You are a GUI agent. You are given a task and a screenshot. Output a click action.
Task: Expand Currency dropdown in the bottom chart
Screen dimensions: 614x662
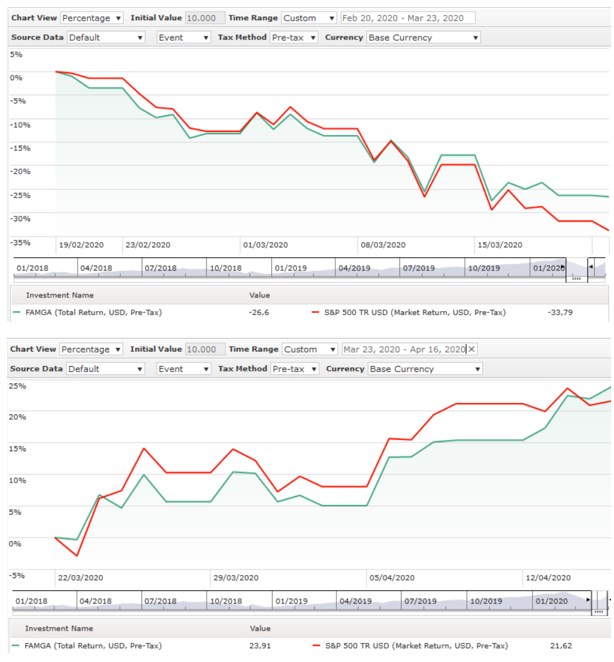coord(423,368)
